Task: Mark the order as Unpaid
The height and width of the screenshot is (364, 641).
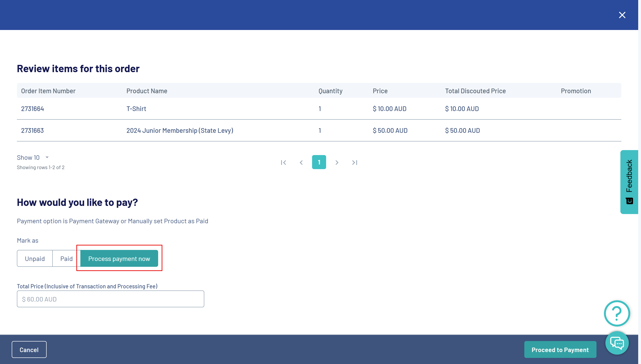Action: (x=35, y=259)
